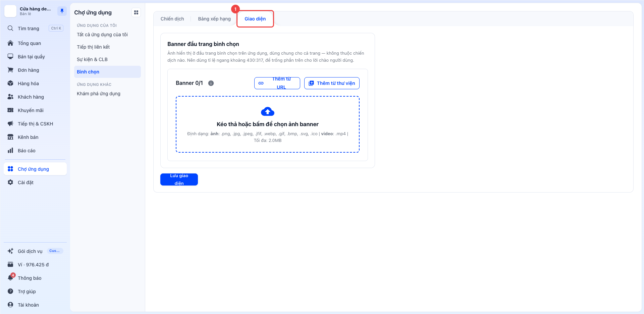The height and width of the screenshot is (314, 644).
Task: Click the info icon beside Banner 0/1
Action: coord(211,83)
